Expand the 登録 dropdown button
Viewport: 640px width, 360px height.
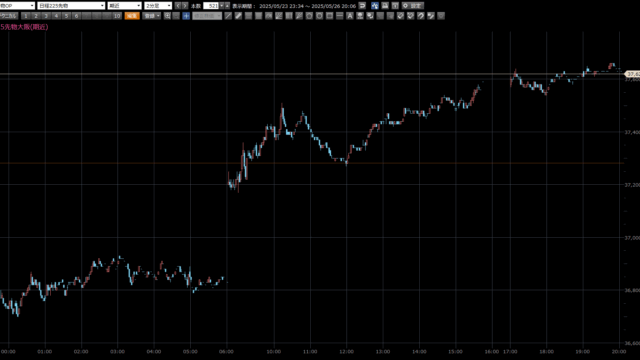click(x=152, y=16)
